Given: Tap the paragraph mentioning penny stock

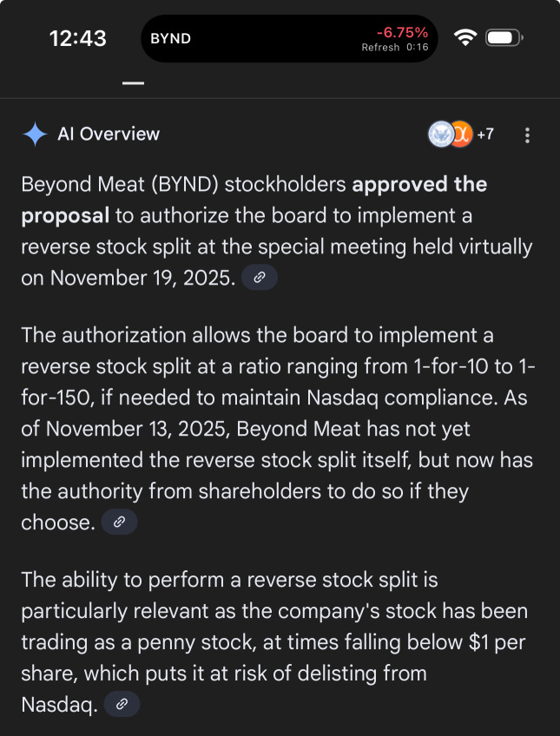Looking at the screenshot, I should pyautogui.click(x=274, y=641).
